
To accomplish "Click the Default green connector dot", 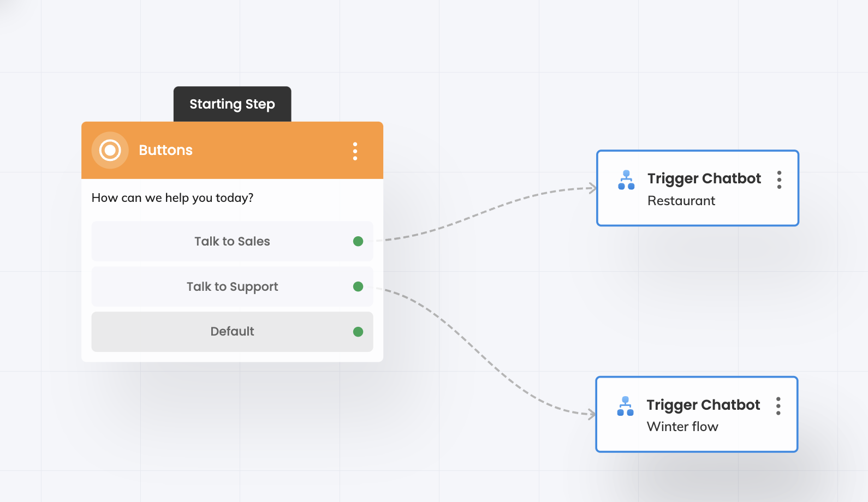I will [x=358, y=332].
